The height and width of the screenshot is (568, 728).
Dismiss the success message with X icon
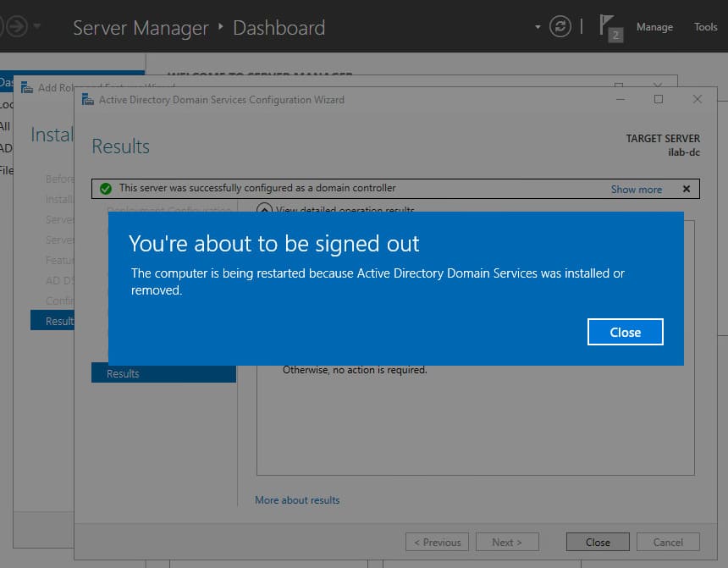687,189
